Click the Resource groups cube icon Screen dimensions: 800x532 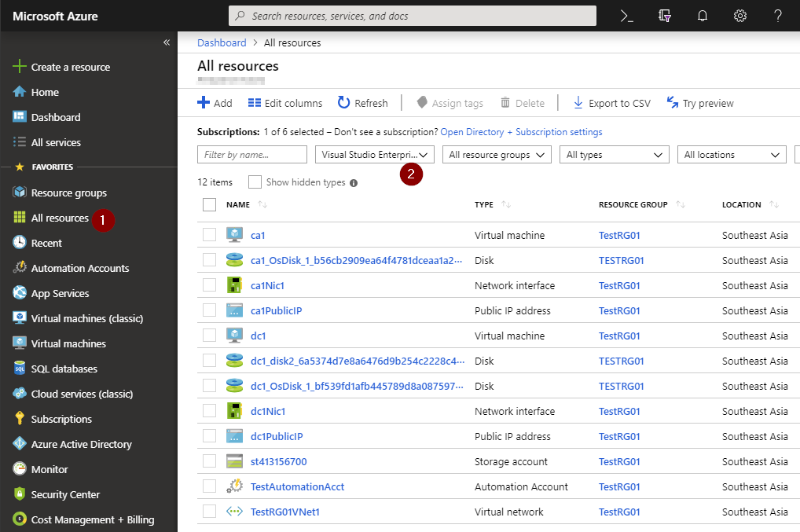(20, 193)
